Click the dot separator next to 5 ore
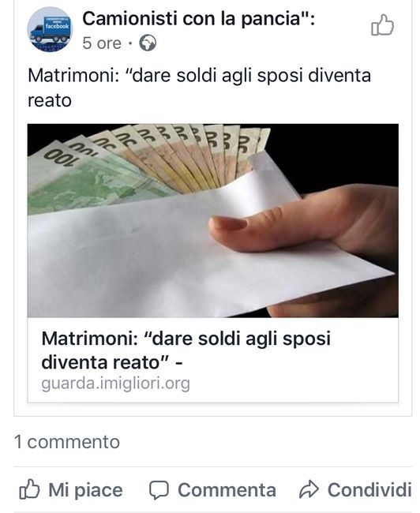 (130, 43)
